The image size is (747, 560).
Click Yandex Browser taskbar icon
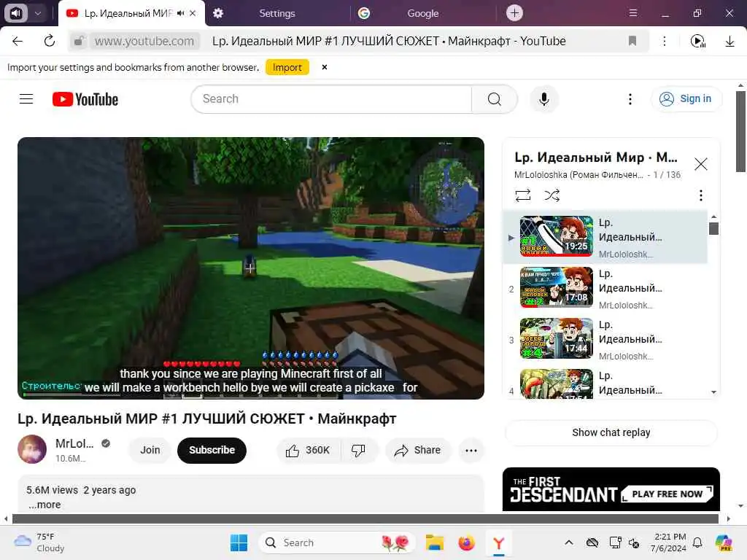498,542
